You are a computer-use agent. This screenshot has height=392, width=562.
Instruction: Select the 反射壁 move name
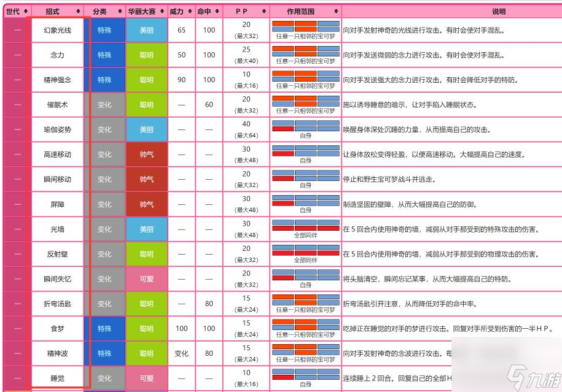(57, 254)
